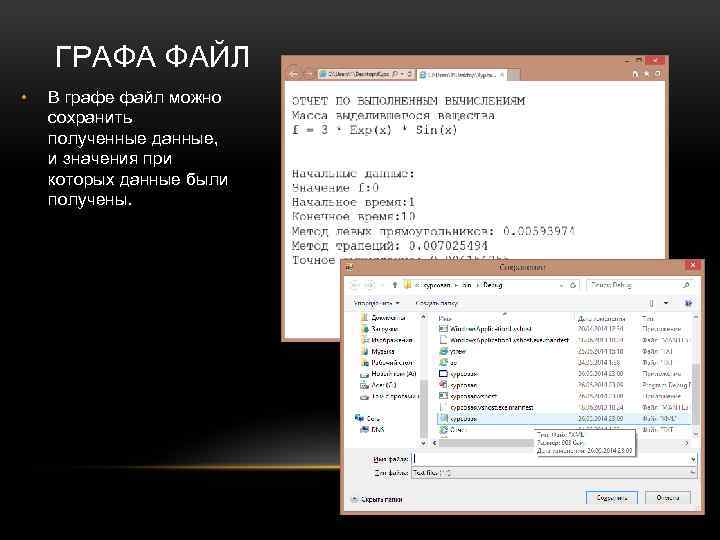Click the Сохранить button
This screenshot has height=540, width=720.
coord(612,498)
